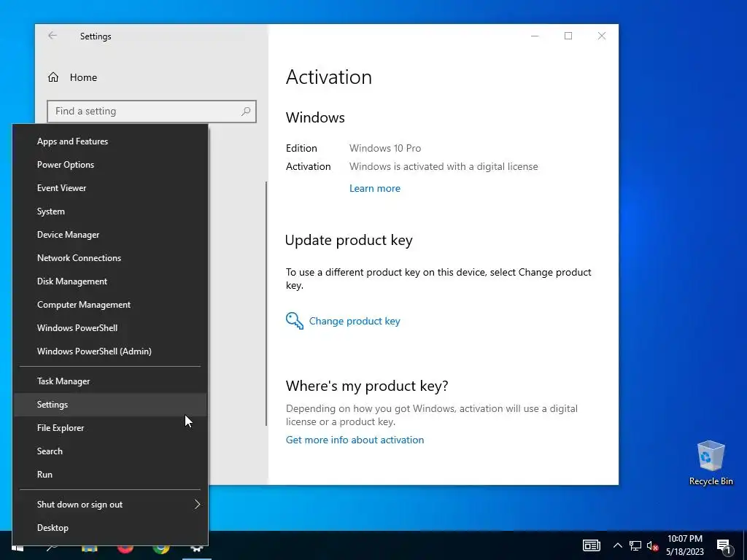Close the Settings window

point(602,36)
